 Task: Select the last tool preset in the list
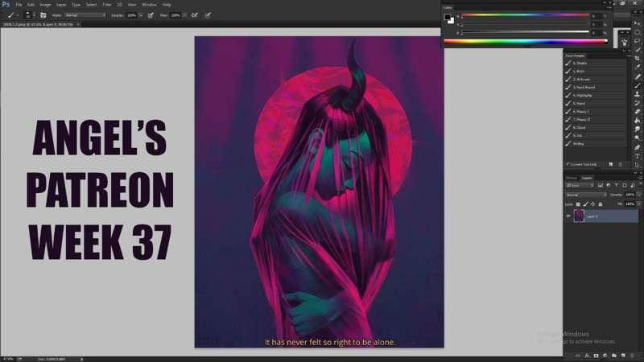pos(596,144)
